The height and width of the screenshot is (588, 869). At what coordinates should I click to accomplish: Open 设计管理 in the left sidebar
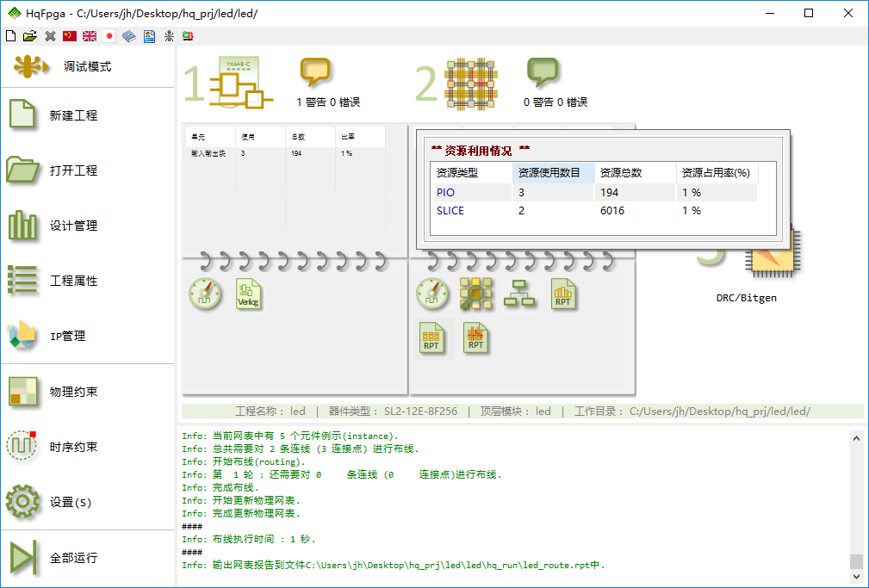73,226
